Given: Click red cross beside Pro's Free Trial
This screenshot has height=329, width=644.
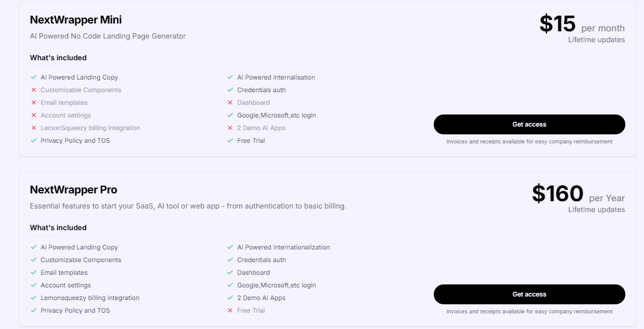Looking at the screenshot, I should pos(230,310).
